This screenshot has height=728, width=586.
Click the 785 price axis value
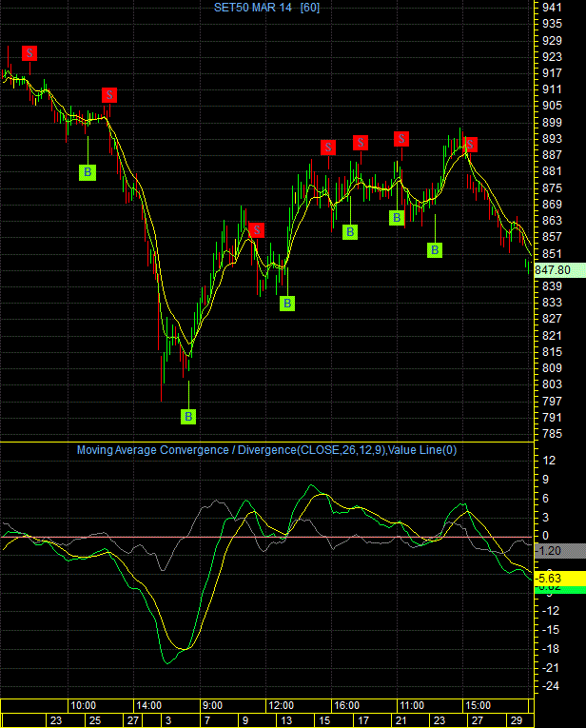click(x=552, y=434)
